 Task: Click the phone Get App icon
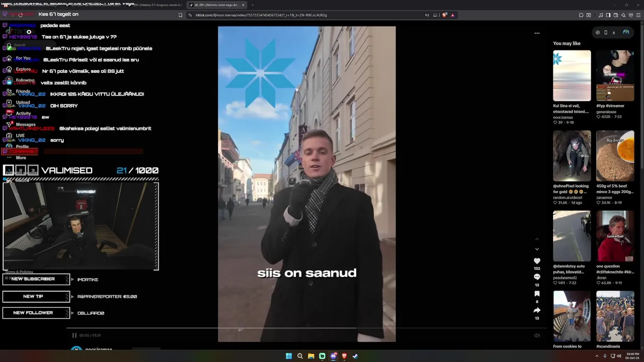pos(606,32)
